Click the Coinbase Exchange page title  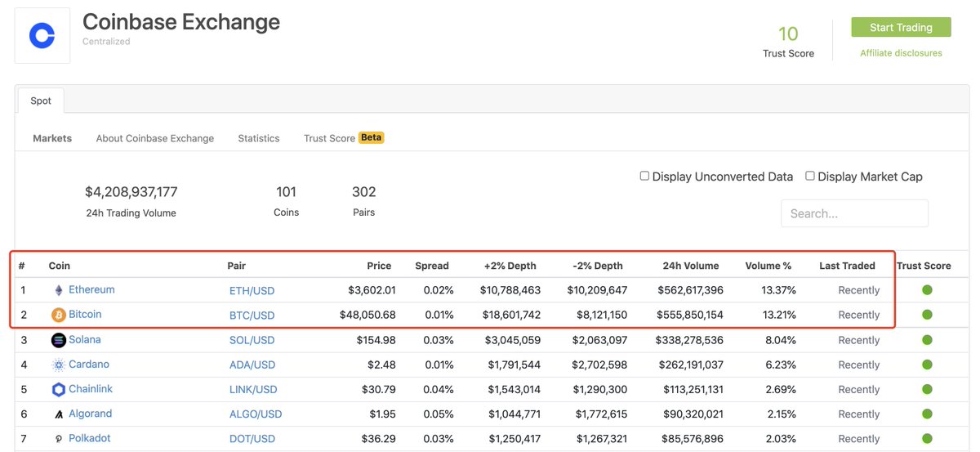coord(181,21)
